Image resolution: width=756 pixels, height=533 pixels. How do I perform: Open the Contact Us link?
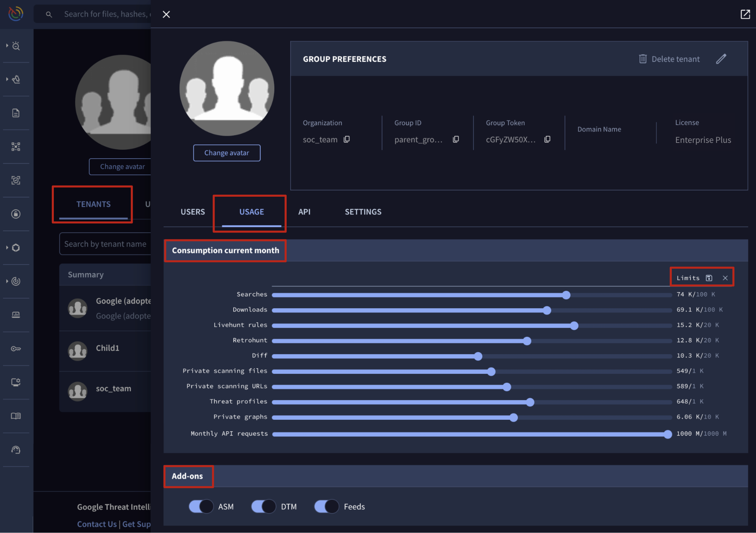[x=97, y=524]
